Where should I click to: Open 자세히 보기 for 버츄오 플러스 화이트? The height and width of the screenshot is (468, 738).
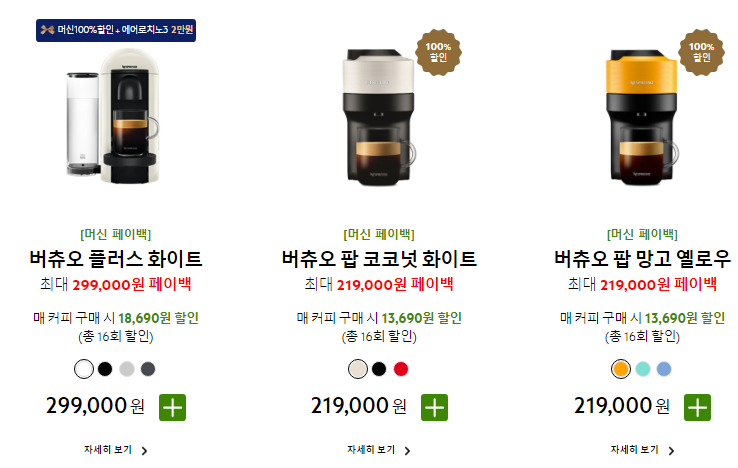point(116,450)
